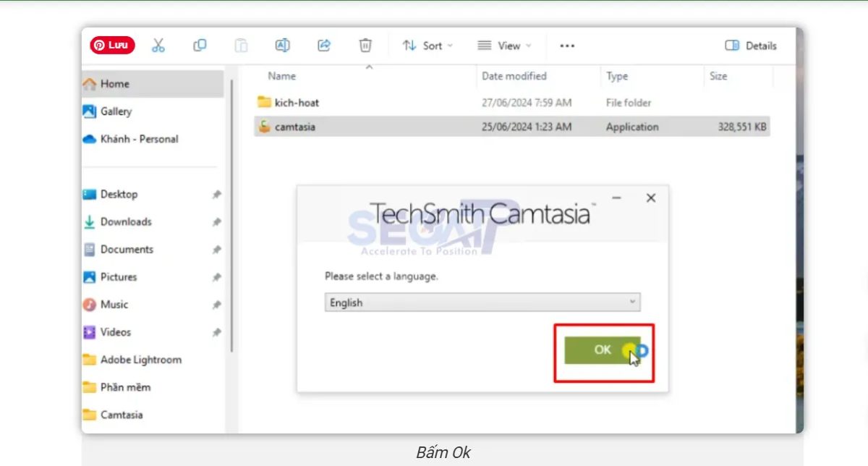Open the See more ellipsis menu

pos(566,46)
